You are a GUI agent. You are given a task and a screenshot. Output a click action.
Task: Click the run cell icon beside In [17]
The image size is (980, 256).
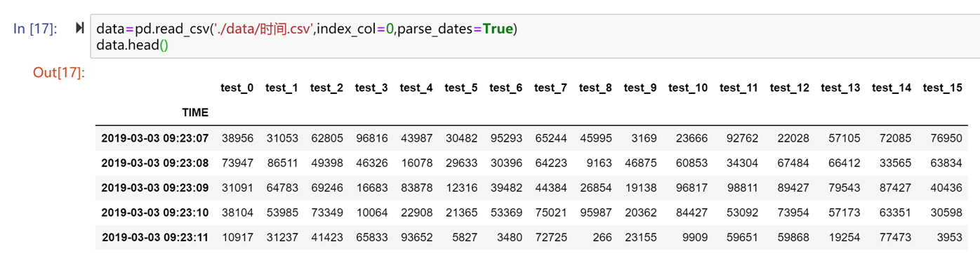(x=80, y=28)
